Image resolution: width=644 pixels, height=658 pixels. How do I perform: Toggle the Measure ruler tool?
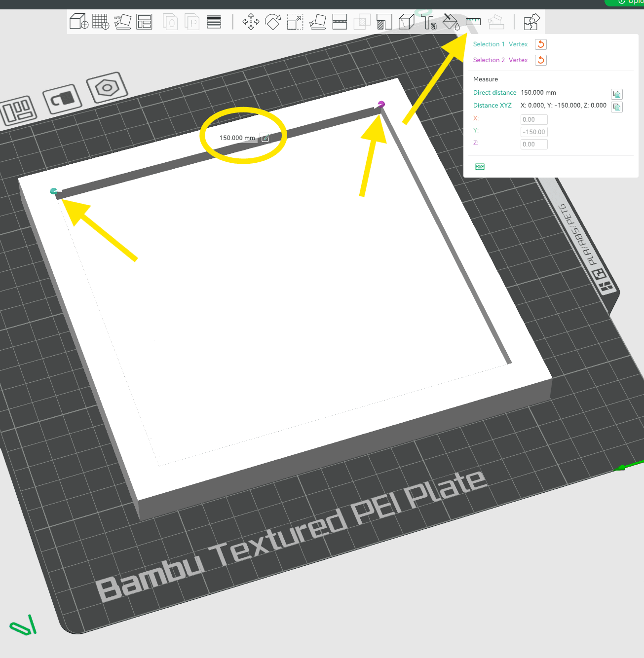473,22
